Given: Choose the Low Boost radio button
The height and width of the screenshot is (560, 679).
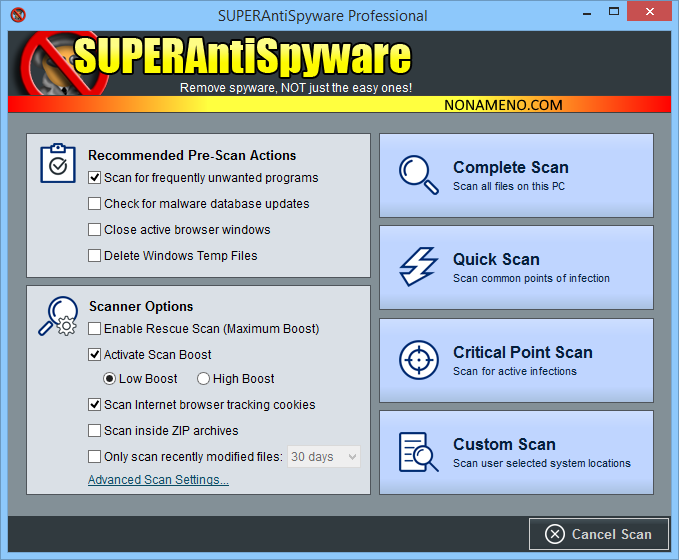Looking at the screenshot, I should coord(110,379).
